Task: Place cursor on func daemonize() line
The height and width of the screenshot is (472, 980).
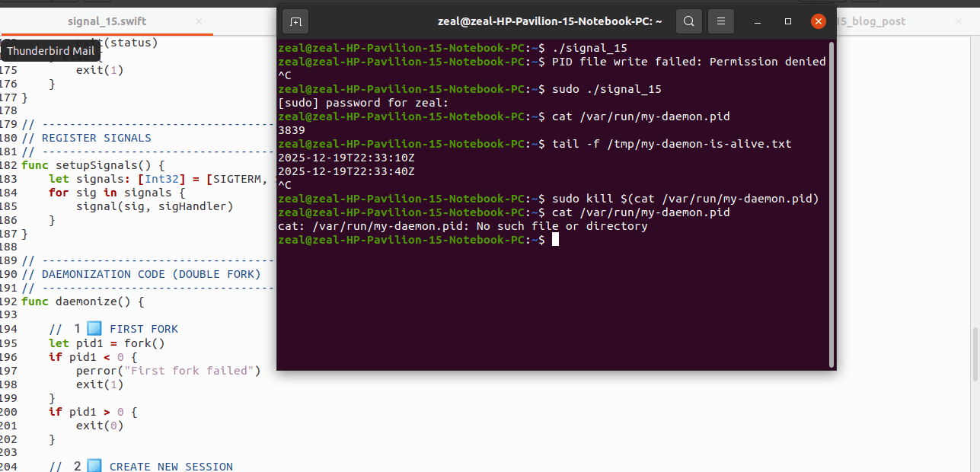Action: (82, 301)
